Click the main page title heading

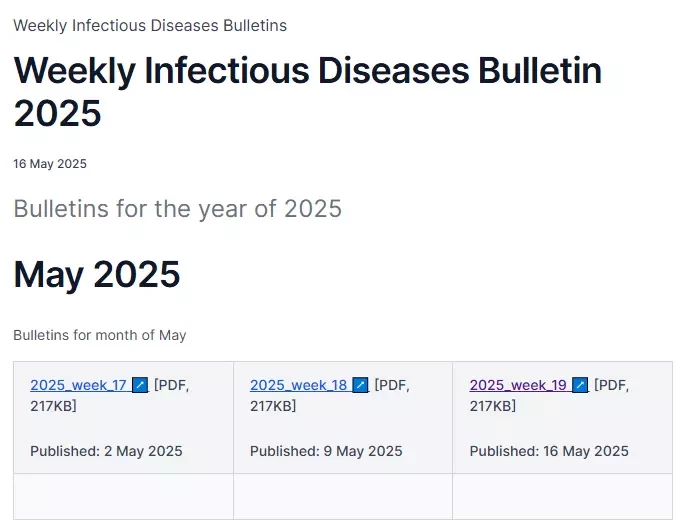308,91
